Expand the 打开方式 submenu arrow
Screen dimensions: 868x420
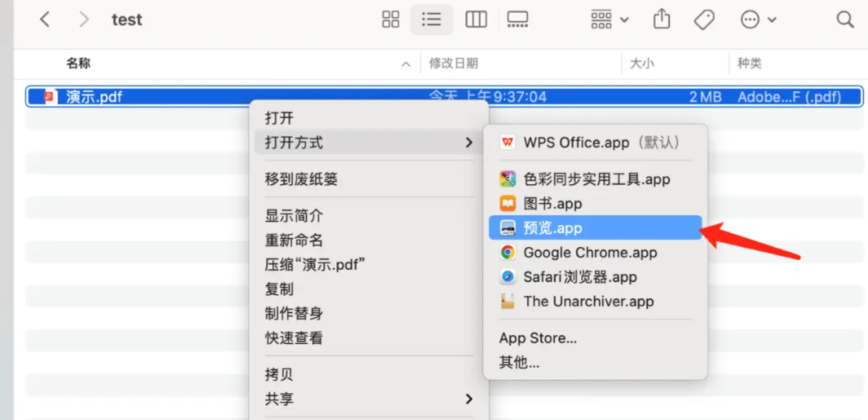point(469,143)
